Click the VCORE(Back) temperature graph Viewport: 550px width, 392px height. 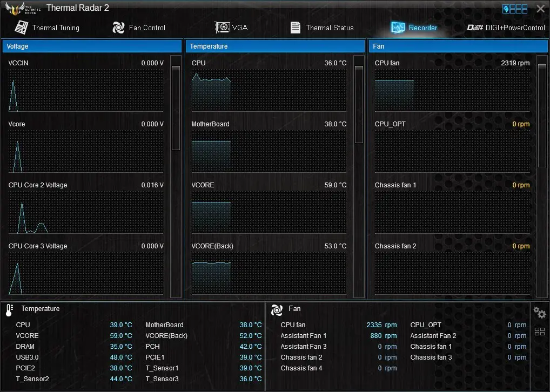(269, 274)
